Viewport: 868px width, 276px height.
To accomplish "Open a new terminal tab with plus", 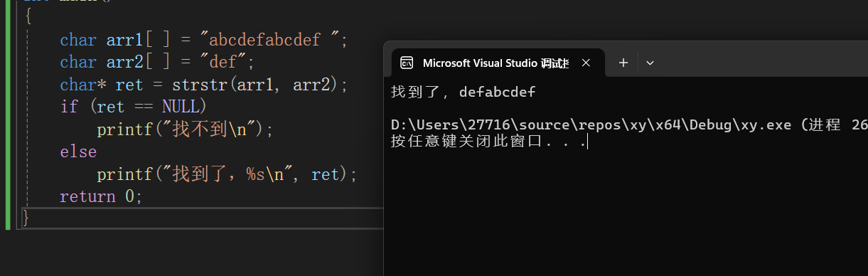I will [623, 63].
